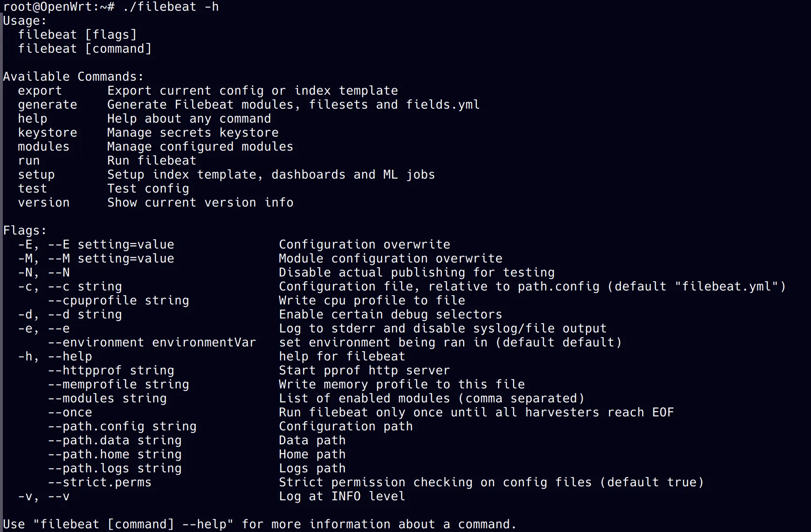Click the 'setup' command name
The height and width of the screenshot is (532, 811).
[x=36, y=175]
